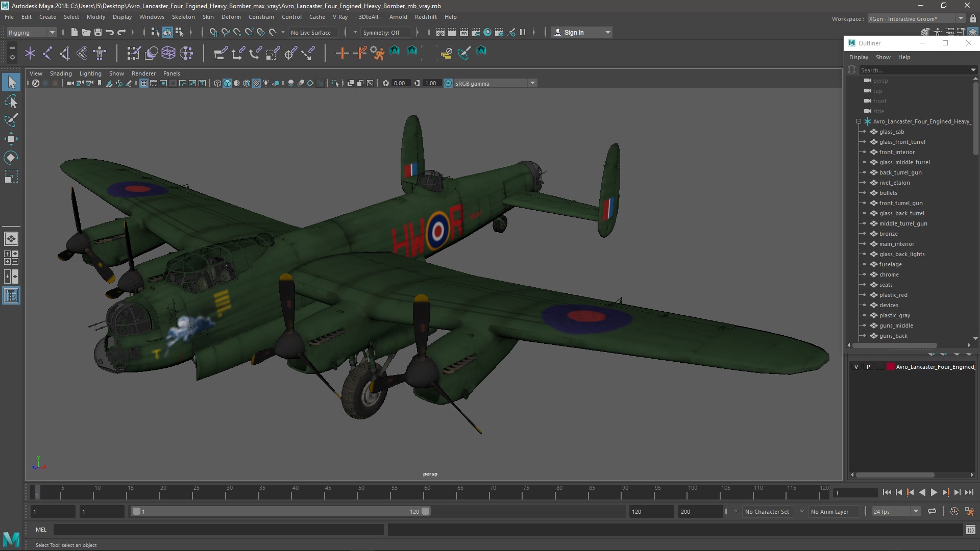
Task: Open animation preferences running-man icon
Action: 969,511
